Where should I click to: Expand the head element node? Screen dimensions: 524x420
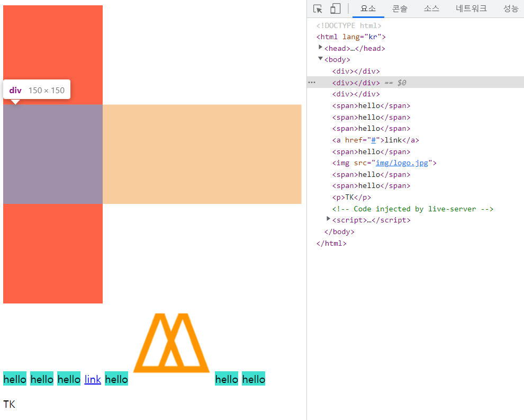click(x=320, y=48)
